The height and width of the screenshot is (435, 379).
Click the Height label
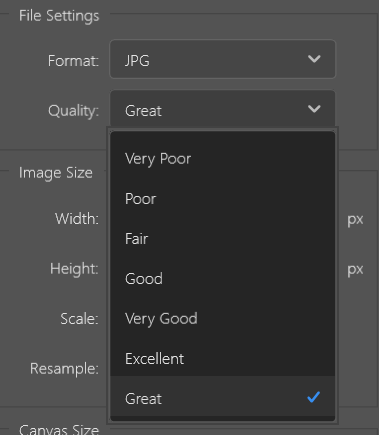tap(74, 269)
